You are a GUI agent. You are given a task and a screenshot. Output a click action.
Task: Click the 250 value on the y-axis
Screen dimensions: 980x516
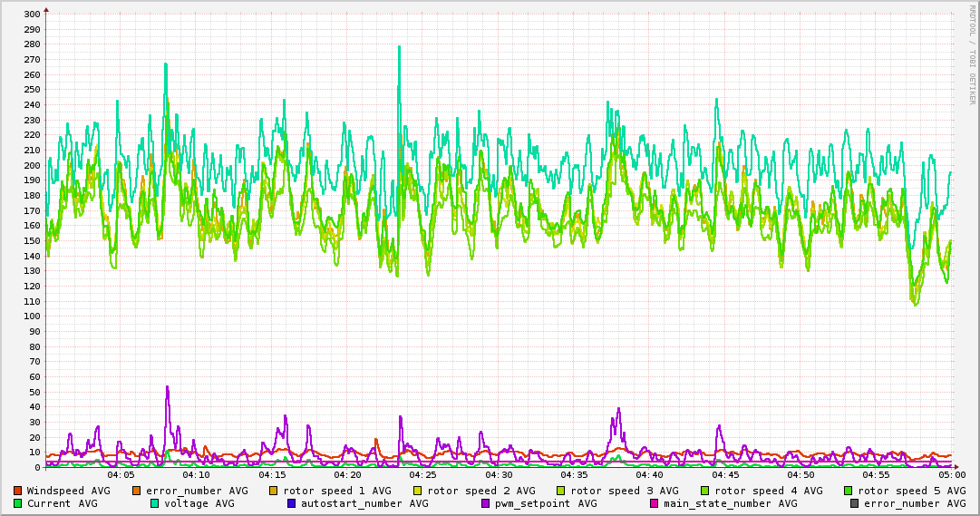[x=32, y=90]
